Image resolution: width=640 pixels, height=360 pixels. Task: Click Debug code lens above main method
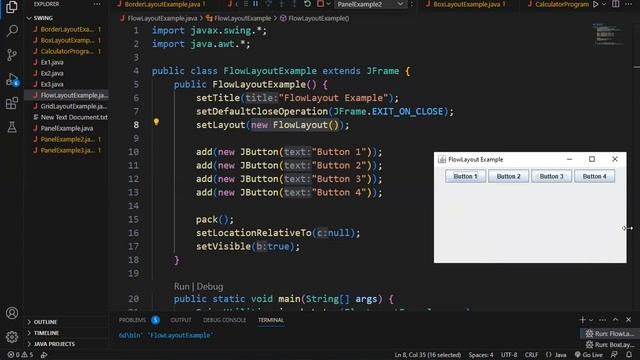tap(210, 287)
